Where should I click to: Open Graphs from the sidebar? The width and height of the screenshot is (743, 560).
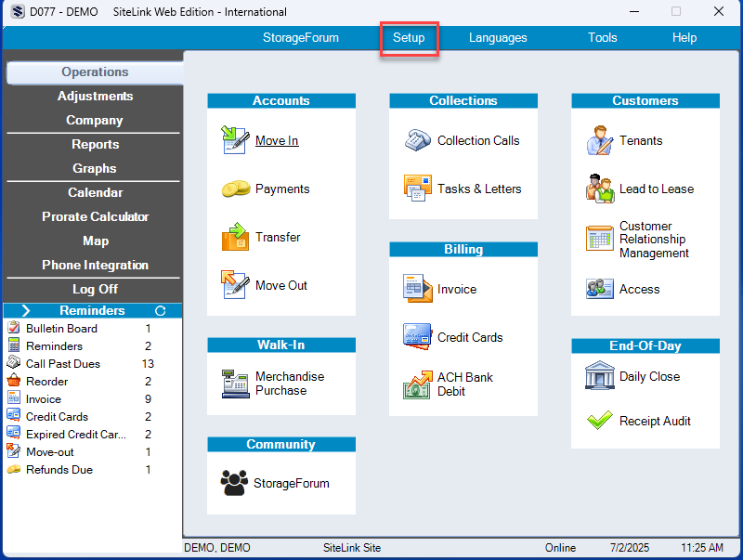(95, 169)
